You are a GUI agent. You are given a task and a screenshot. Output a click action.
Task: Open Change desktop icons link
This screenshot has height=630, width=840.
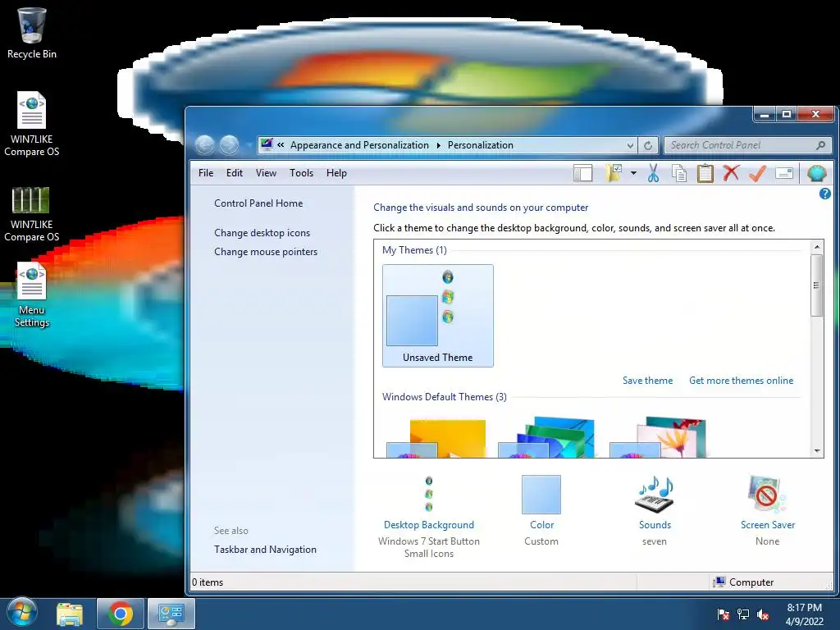(x=262, y=232)
